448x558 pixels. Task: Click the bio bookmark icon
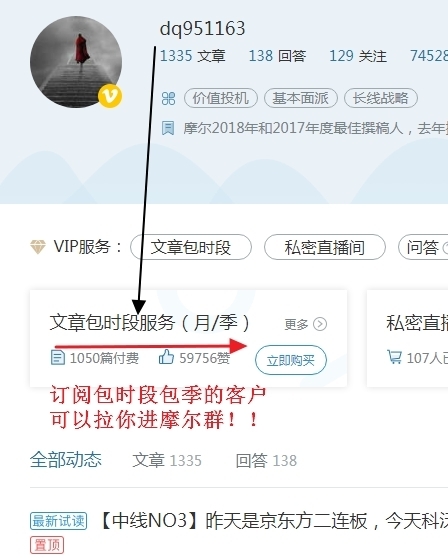[168, 128]
